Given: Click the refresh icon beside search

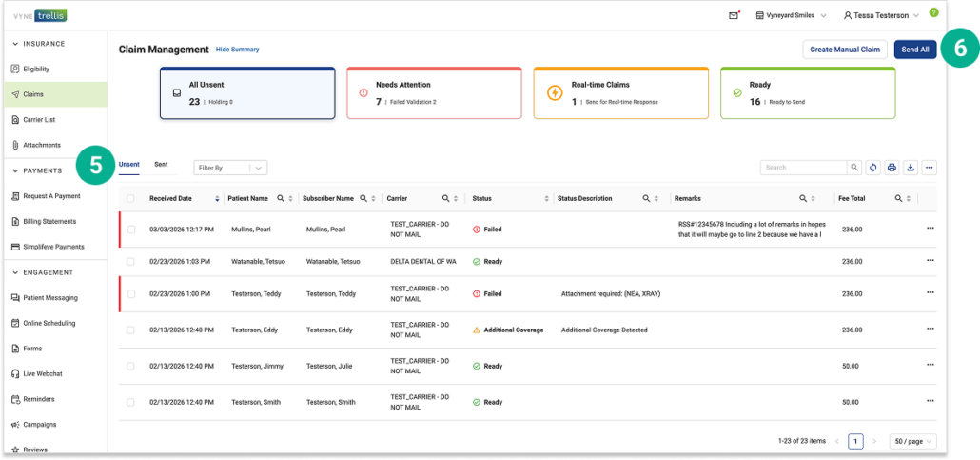Looking at the screenshot, I should click(x=872, y=168).
